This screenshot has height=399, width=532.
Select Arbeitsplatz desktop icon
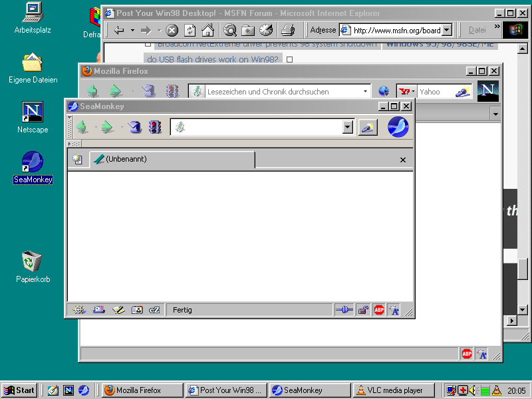tap(33, 18)
